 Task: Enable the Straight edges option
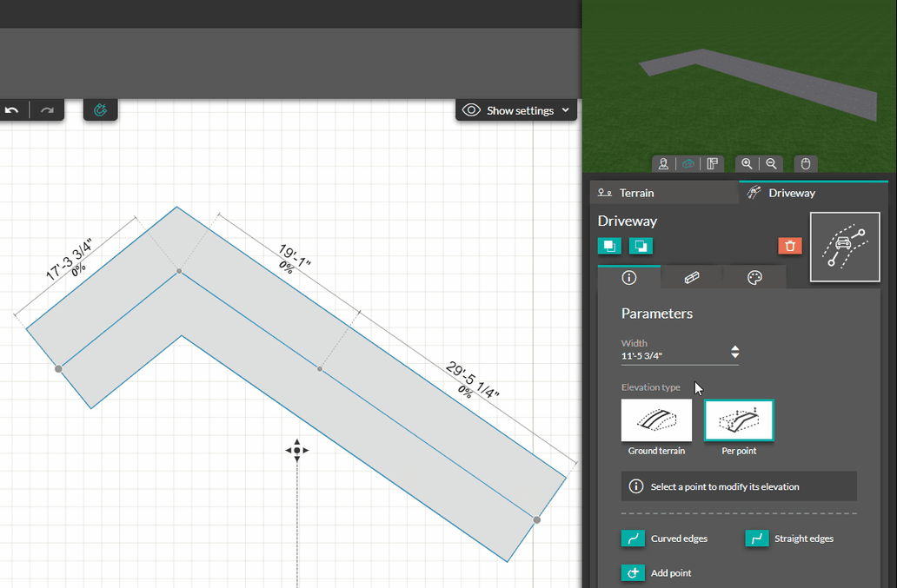[x=756, y=538]
